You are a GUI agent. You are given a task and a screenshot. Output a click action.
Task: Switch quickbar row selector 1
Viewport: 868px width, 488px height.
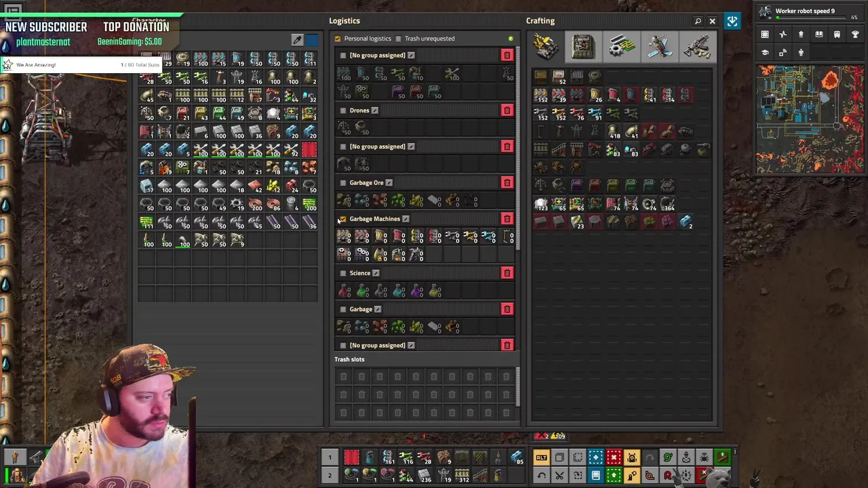[330, 457]
